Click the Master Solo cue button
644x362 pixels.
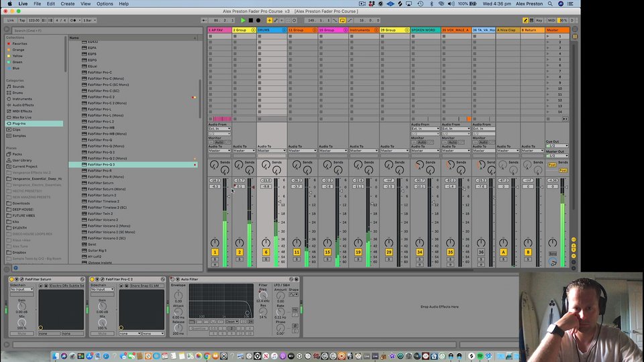[x=553, y=254]
